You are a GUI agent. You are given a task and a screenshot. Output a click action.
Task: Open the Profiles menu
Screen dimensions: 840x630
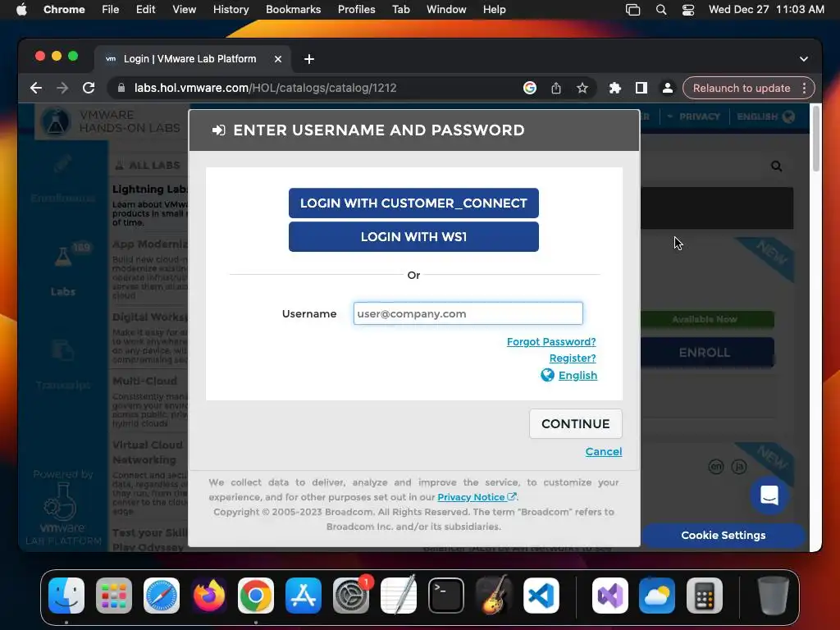coord(356,9)
